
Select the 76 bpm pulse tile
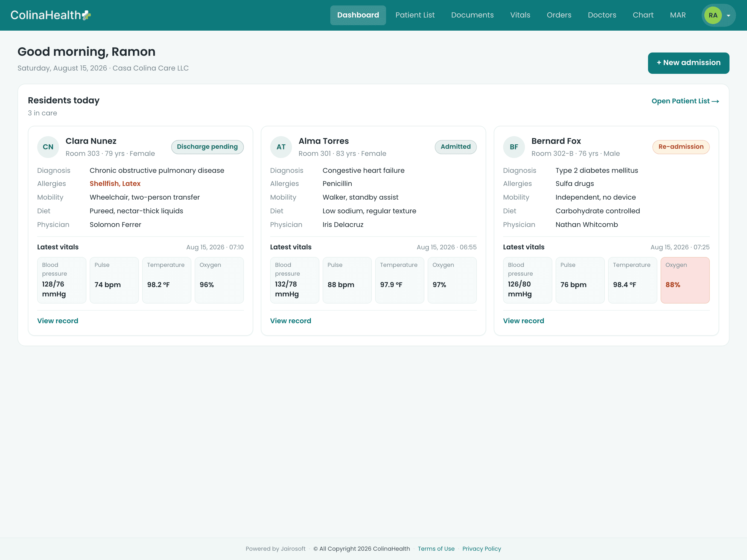coord(580,280)
